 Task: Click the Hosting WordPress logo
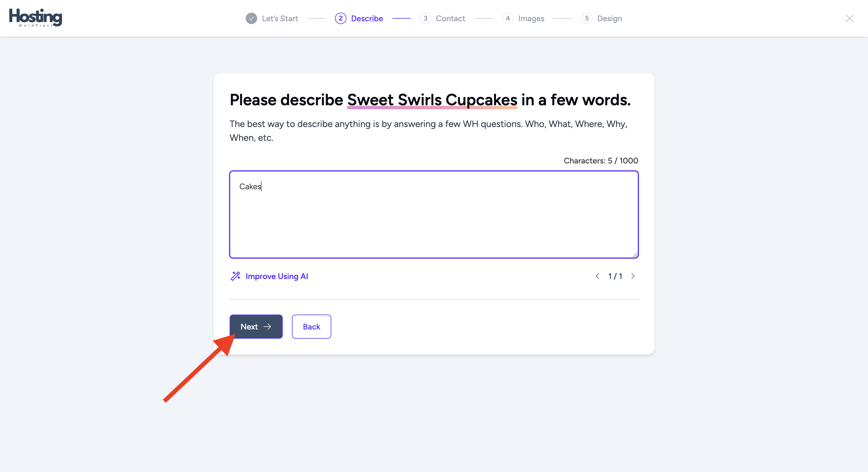coord(35,17)
